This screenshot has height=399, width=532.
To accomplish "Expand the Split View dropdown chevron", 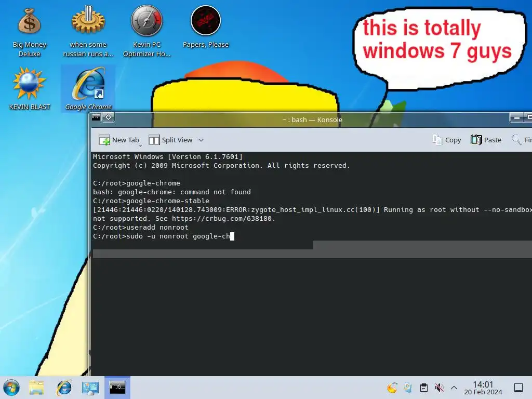I will pyautogui.click(x=201, y=140).
